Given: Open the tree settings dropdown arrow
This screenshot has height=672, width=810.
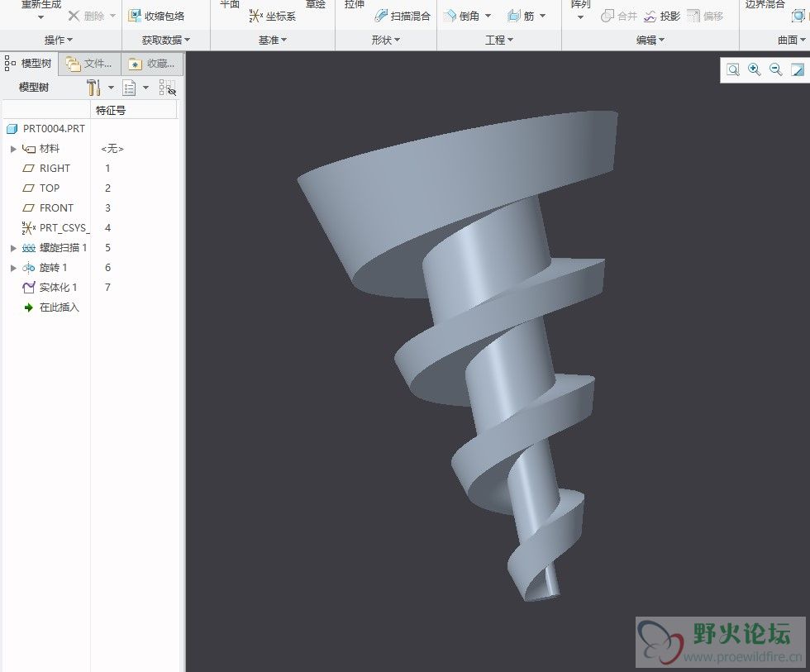Looking at the screenshot, I should (111, 88).
